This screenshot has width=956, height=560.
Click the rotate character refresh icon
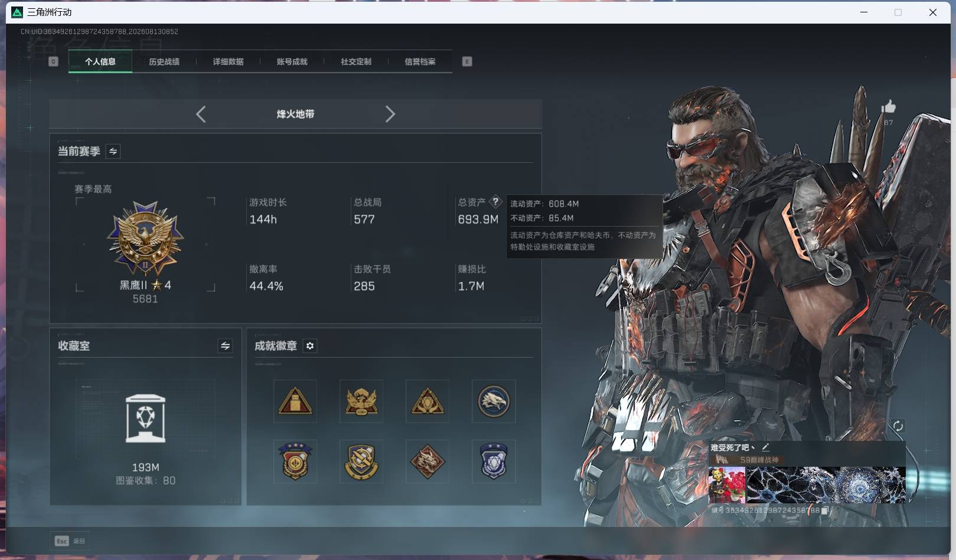[x=898, y=426]
